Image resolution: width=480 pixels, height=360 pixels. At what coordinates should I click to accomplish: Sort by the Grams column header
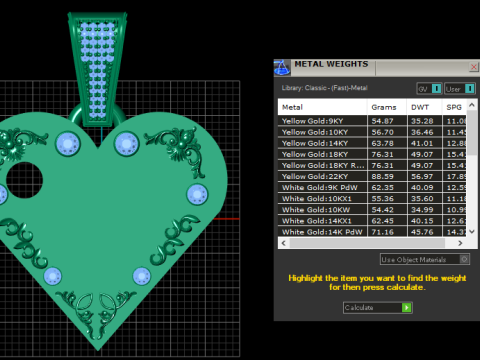coord(387,107)
